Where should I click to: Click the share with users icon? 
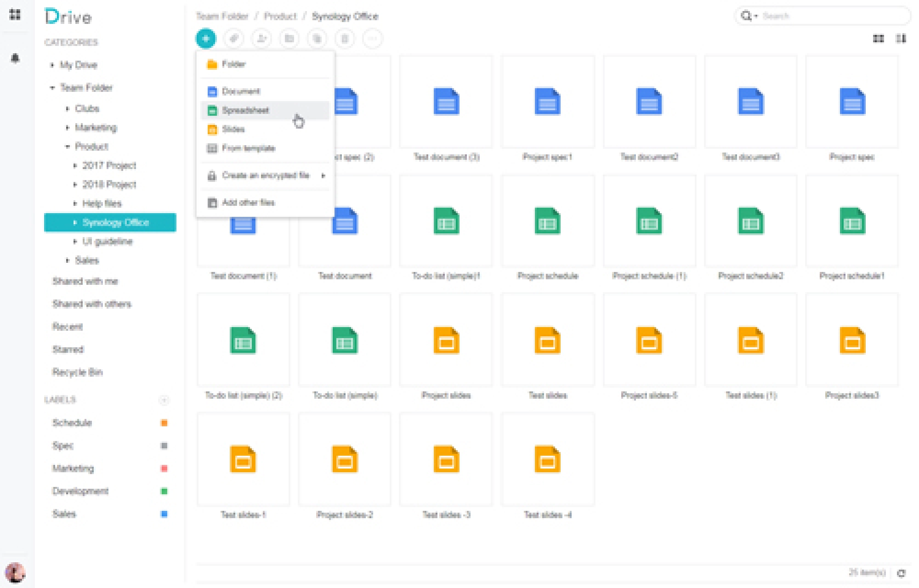(261, 39)
